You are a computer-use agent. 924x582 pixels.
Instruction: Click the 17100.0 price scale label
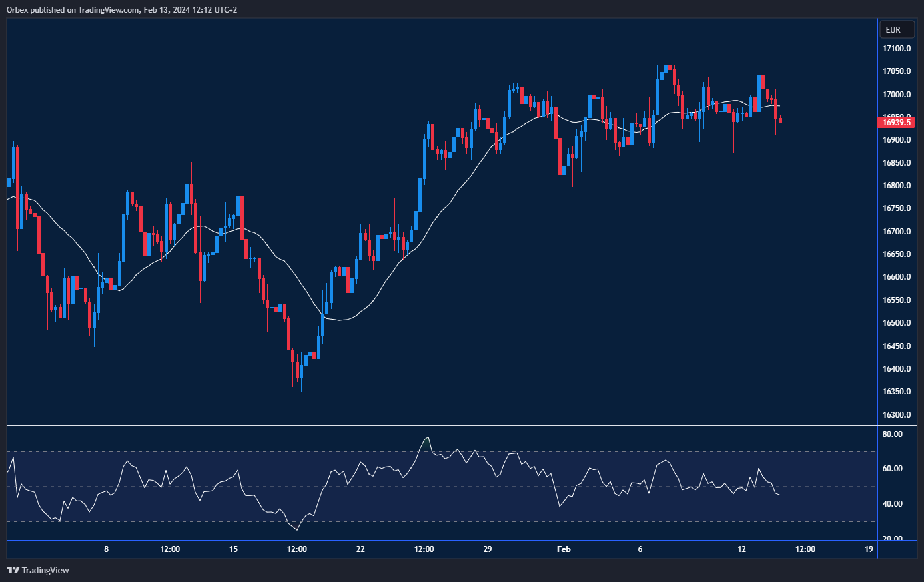pos(895,48)
